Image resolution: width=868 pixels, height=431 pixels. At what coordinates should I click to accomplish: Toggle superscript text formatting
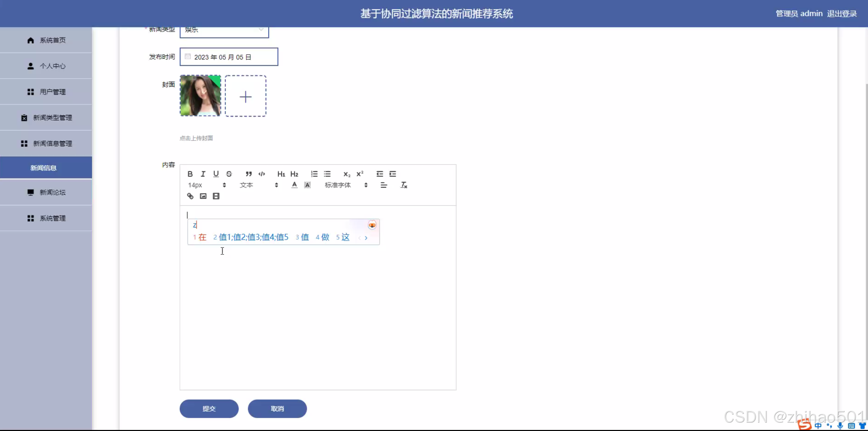point(360,174)
